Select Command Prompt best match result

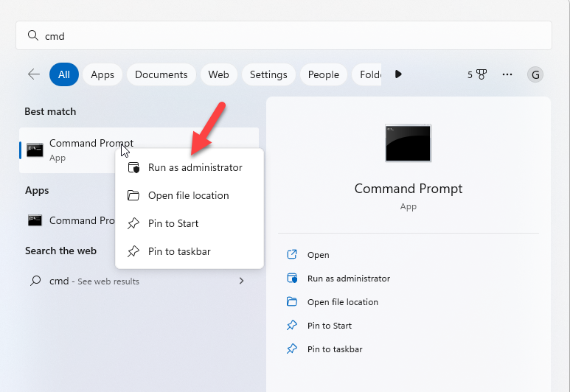139,150
